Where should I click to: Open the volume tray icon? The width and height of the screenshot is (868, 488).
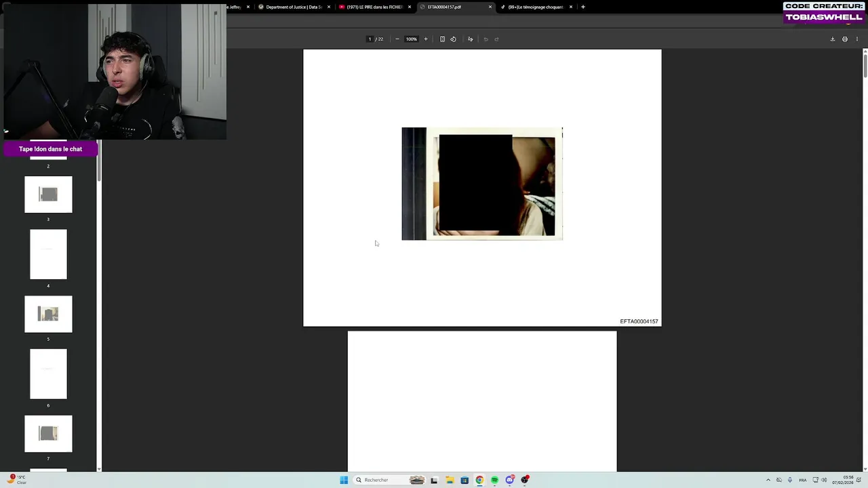click(x=825, y=480)
